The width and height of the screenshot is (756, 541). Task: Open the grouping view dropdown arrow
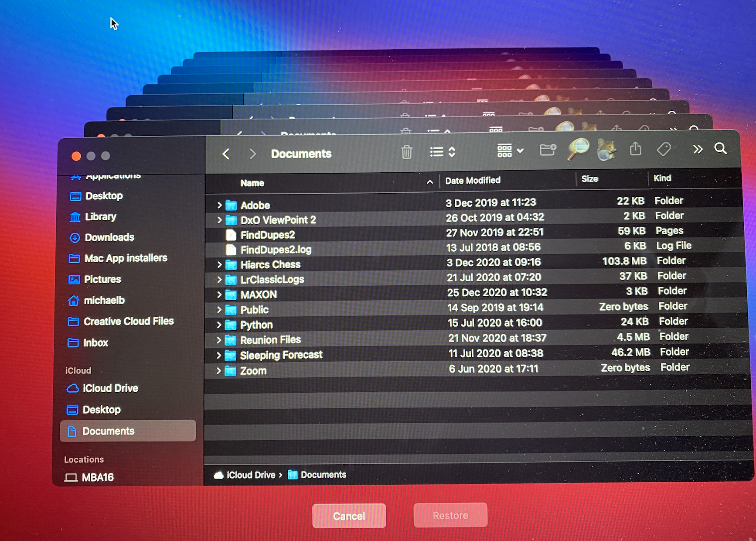[x=520, y=151]
